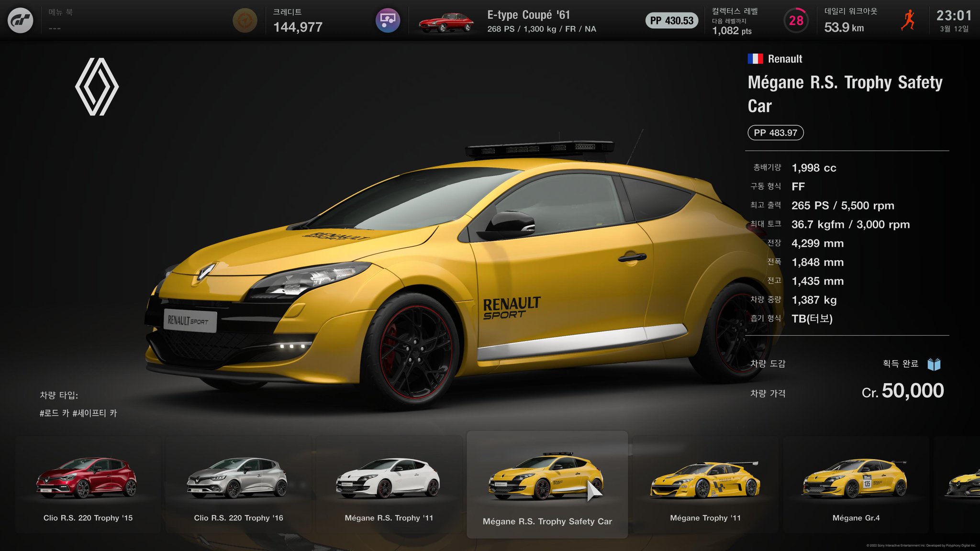
Task: Click the FF drivetrain value
Action: pyautogui.click(x=798, y=187)
